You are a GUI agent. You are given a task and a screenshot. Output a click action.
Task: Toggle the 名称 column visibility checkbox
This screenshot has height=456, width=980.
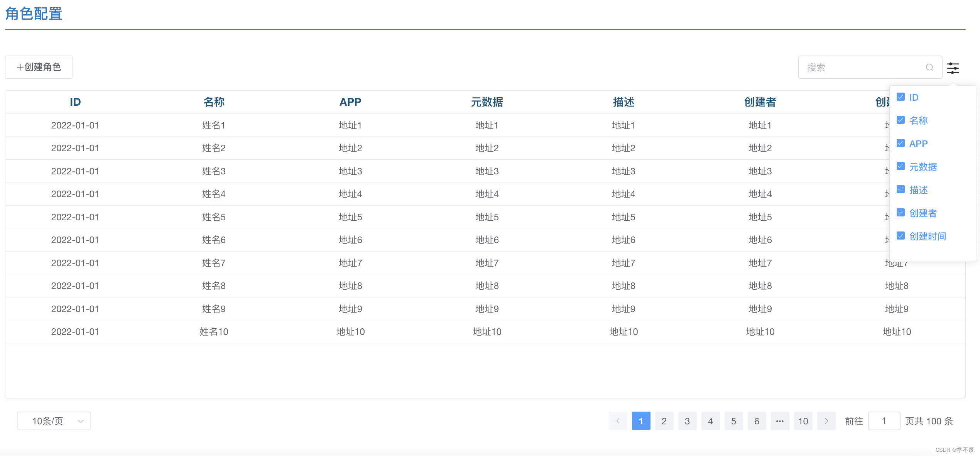point(901,120)
